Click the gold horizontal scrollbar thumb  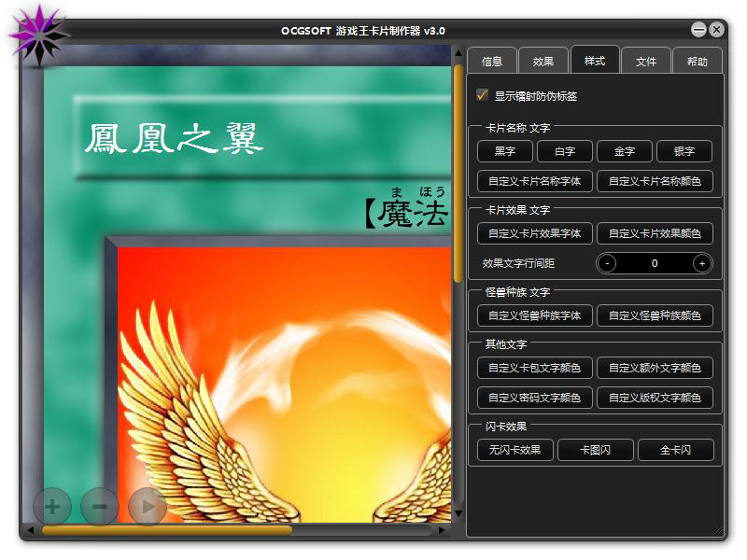pos(167,529)
